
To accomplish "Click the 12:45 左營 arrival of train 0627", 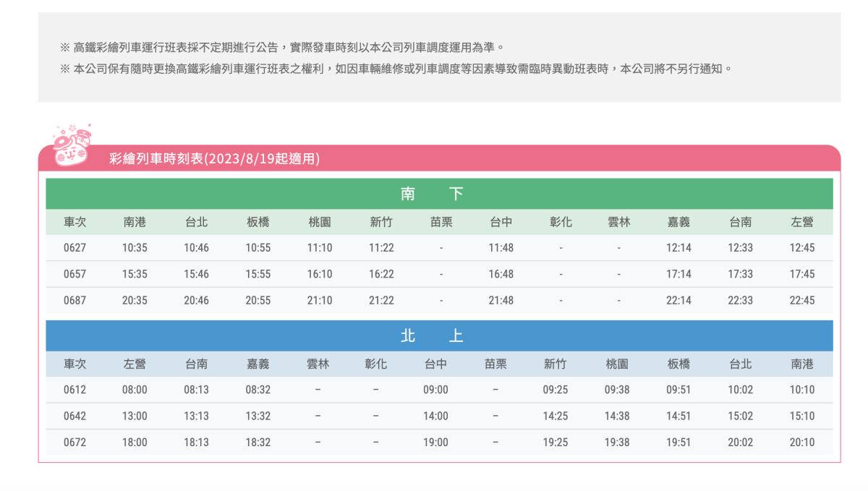I will (x=802, y=248).
